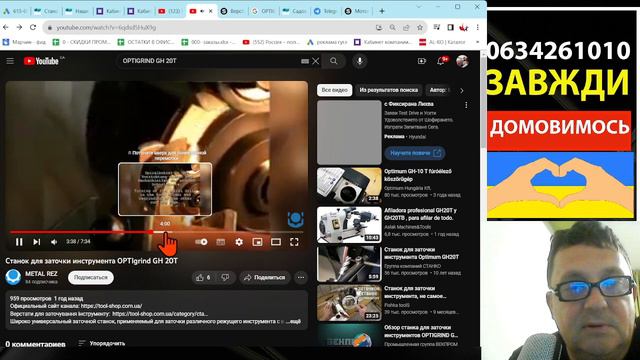Open the Optimum GH-10 T video thumbnail
640x360 pixels.
coord(349,185)
